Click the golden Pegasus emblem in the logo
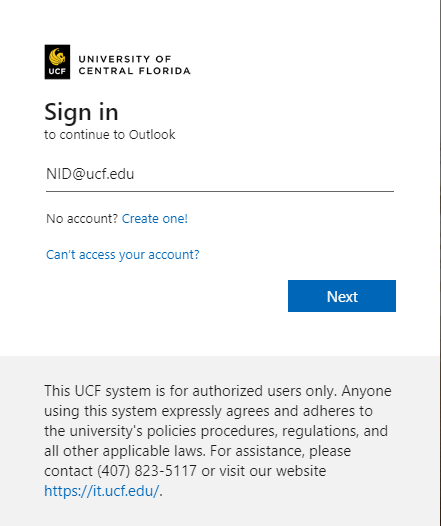Viewport: 441px width, 526px height. click(x=57, y=56)
